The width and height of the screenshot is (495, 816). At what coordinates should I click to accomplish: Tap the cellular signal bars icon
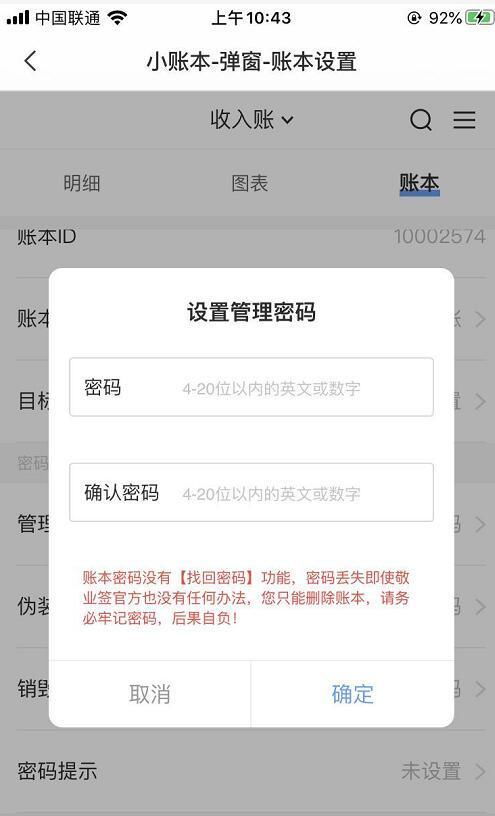point(18,18)
